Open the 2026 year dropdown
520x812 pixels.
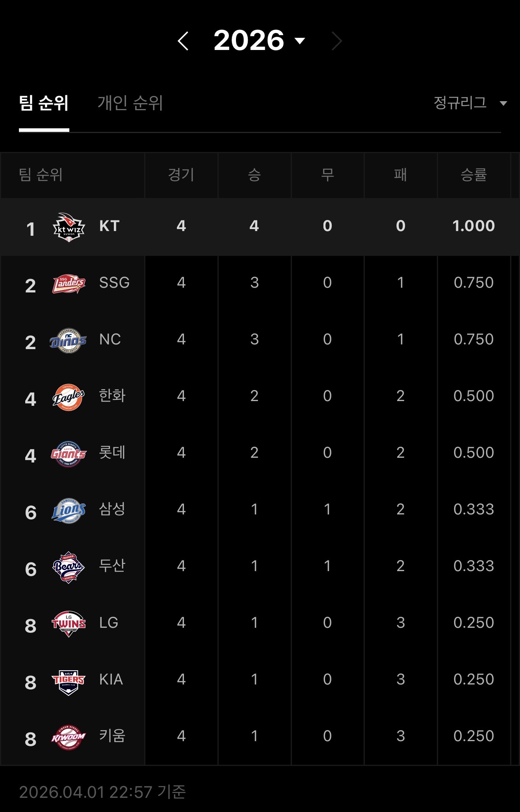coord(259,41)
